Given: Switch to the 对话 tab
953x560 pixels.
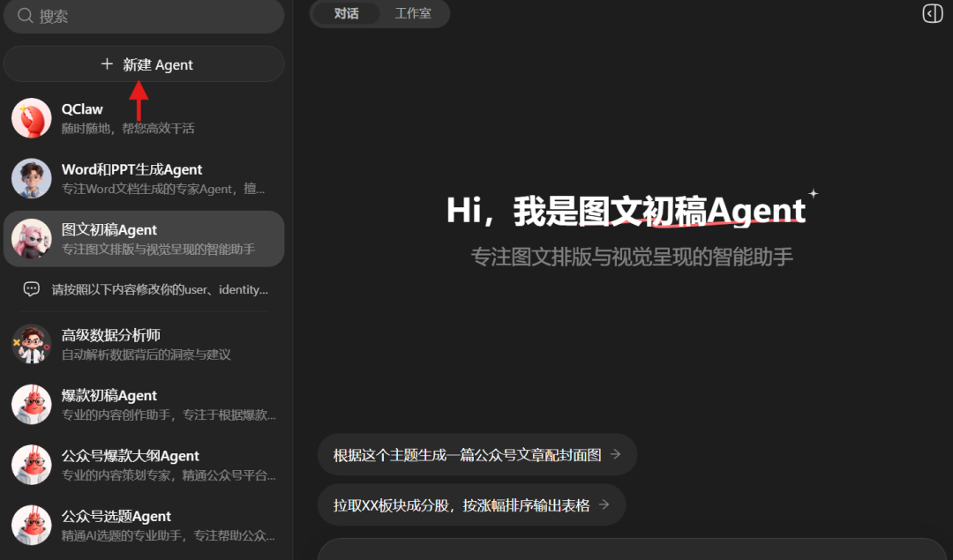Looking at the screenshot, I should coord(347,13).
